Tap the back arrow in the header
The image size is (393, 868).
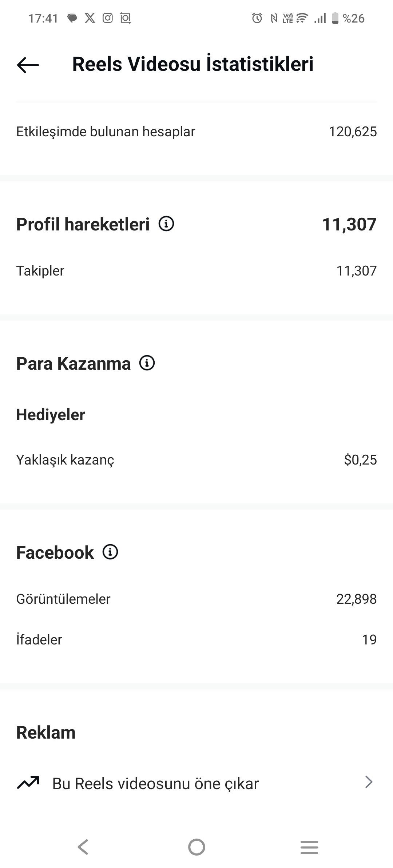coord(28,65)
